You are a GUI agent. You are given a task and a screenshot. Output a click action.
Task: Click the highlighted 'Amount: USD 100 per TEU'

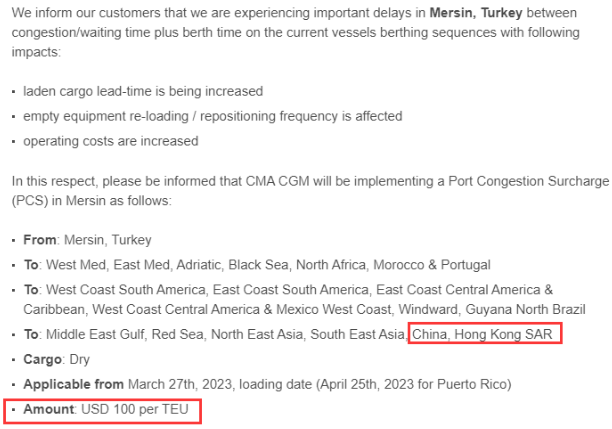pos(106,409)
